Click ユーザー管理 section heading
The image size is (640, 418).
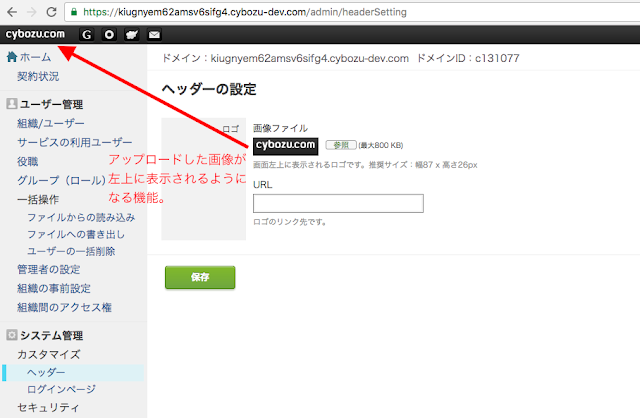[x=51, y=104]
